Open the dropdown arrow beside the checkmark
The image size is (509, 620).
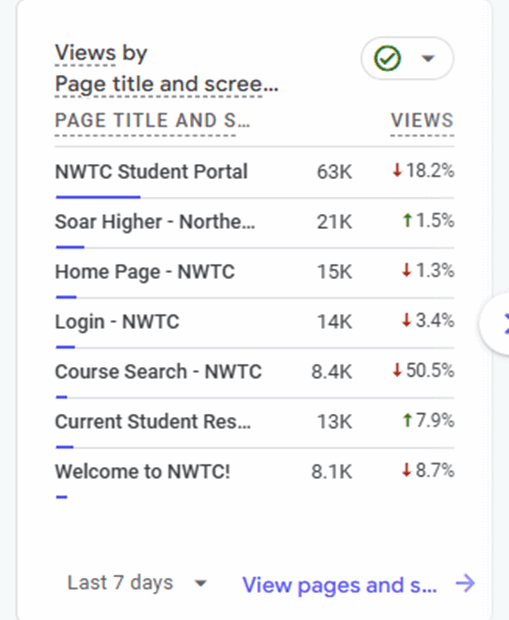[428, 59]
